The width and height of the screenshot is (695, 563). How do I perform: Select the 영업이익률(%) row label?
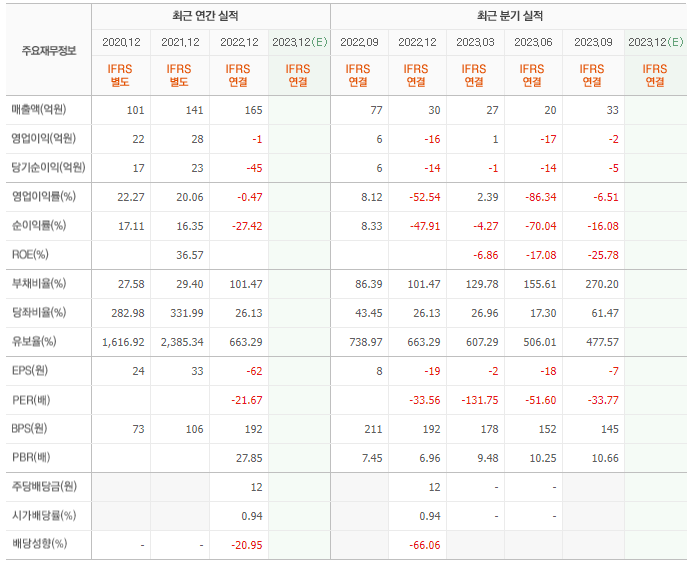click(43, 196)
